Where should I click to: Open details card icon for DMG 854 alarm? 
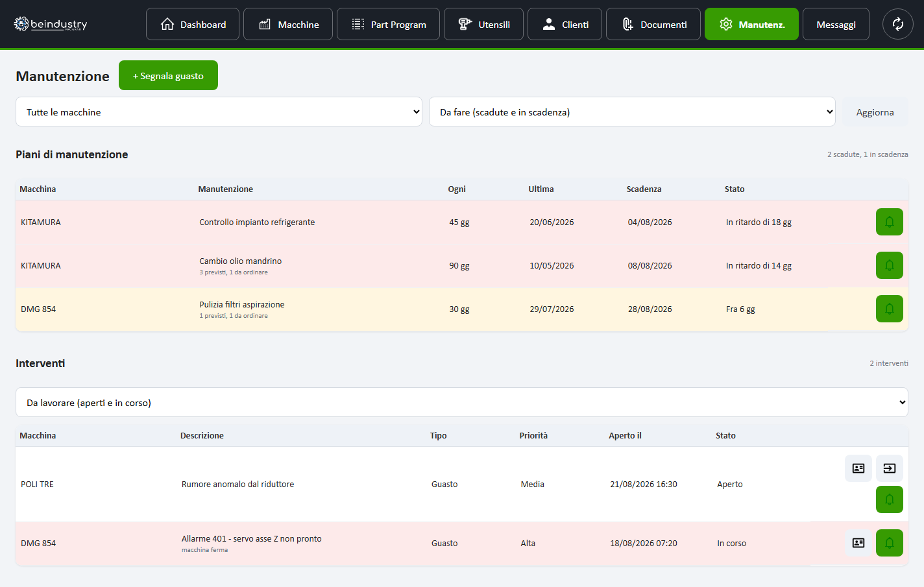pyautogui.click(x=858, y=543)
